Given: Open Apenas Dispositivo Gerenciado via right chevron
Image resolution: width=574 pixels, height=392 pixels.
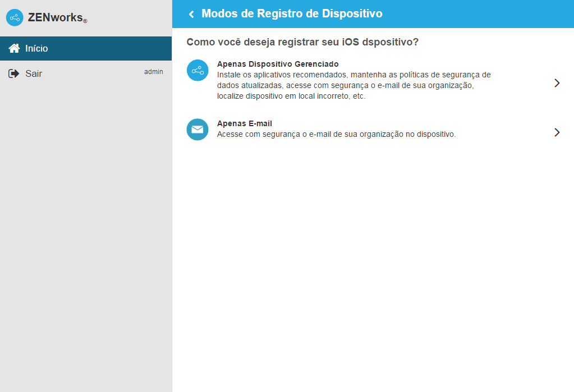Looking at the screenshot, I should tap(557, 83).
